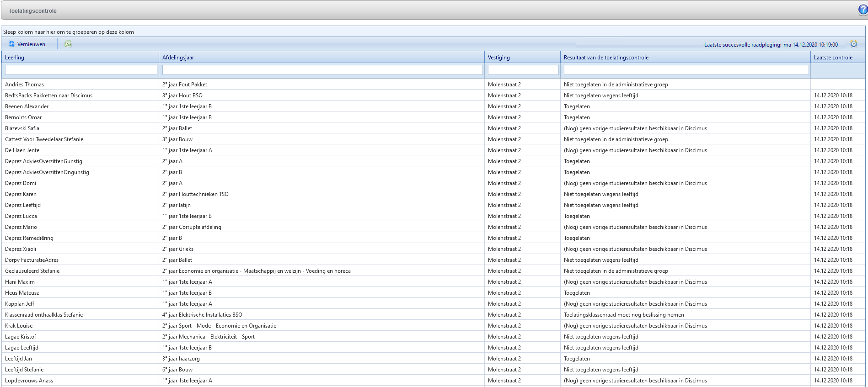Select the student Lopdevrouws Anass

click(x=29, y=381)
